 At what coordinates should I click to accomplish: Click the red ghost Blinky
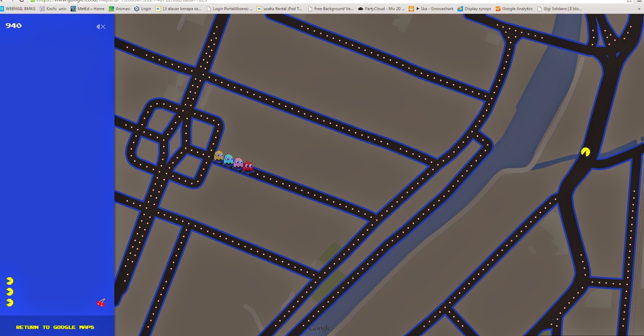click(248, 166)
